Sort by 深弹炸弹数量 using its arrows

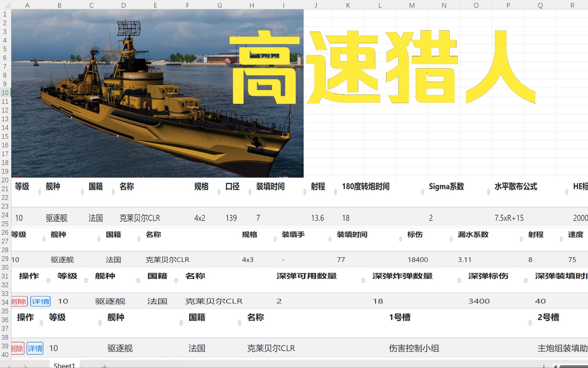[x=459, y=280]
